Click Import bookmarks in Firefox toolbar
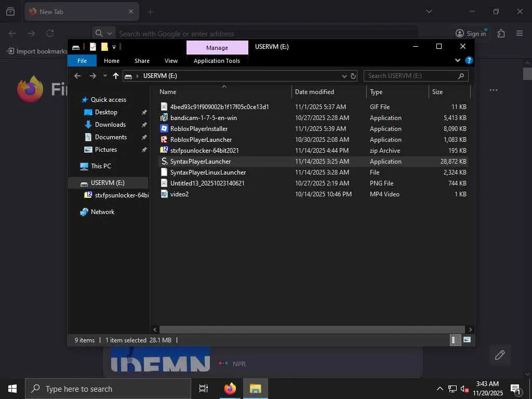 [x=37, y=51]
